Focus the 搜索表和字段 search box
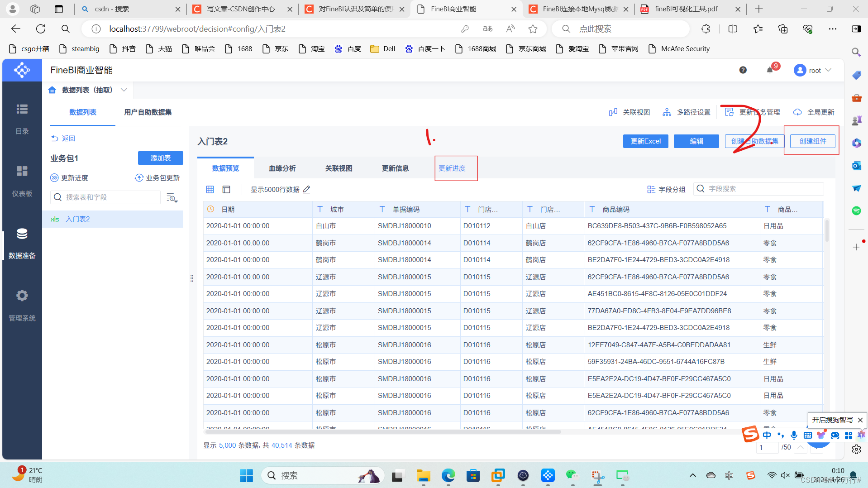Viewport: 868px width, 488px height. pos(105,197)
